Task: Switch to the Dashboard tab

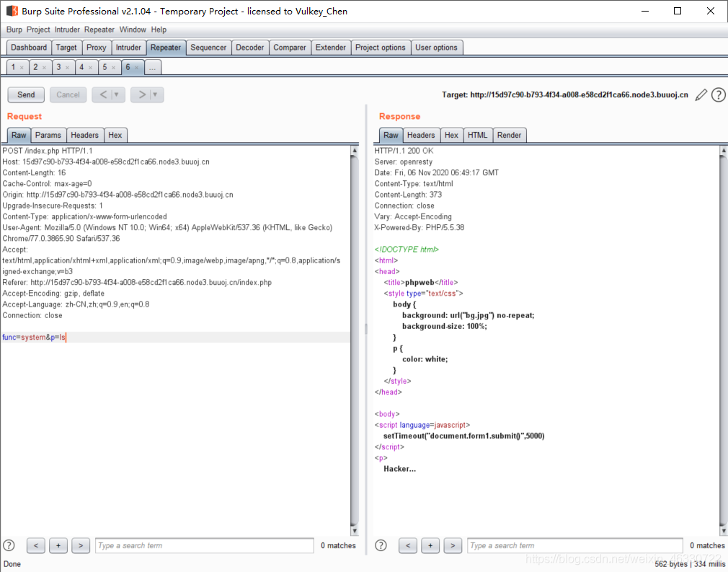Action: [x=29, y=48]
